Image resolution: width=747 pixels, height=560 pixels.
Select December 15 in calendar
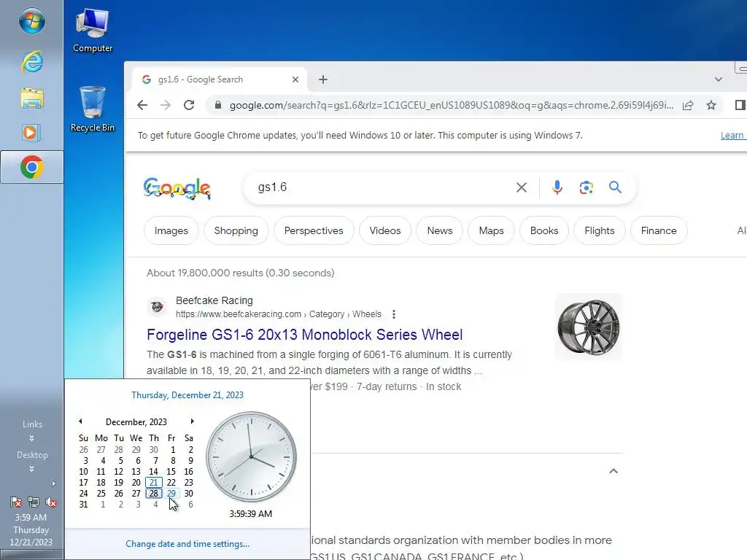(171, 472)
